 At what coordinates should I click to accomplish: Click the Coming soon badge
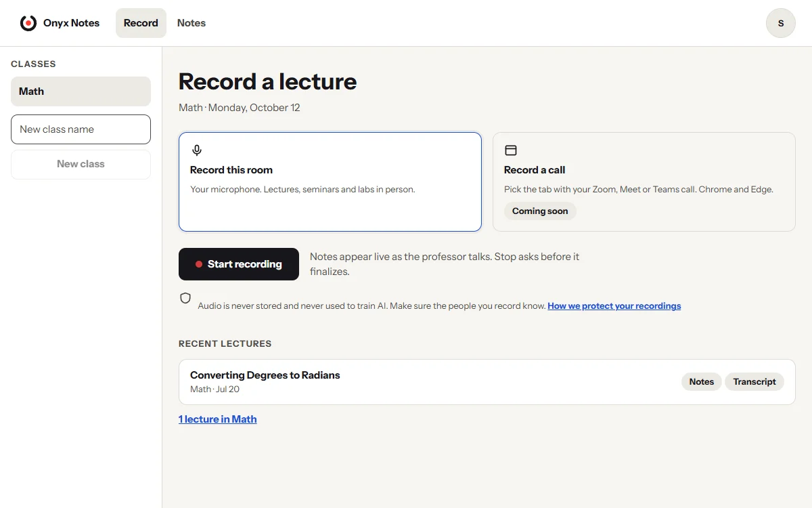click(x=540, y=211)
